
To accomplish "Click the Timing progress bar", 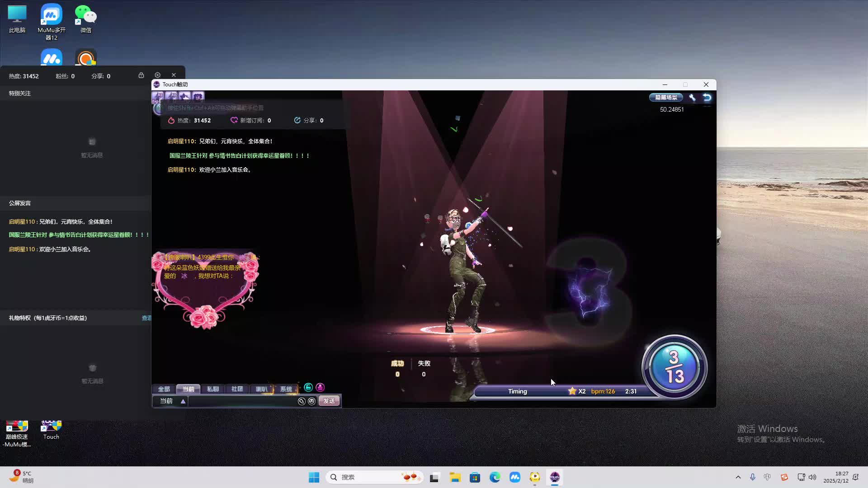I will click(x=518, y=391).
